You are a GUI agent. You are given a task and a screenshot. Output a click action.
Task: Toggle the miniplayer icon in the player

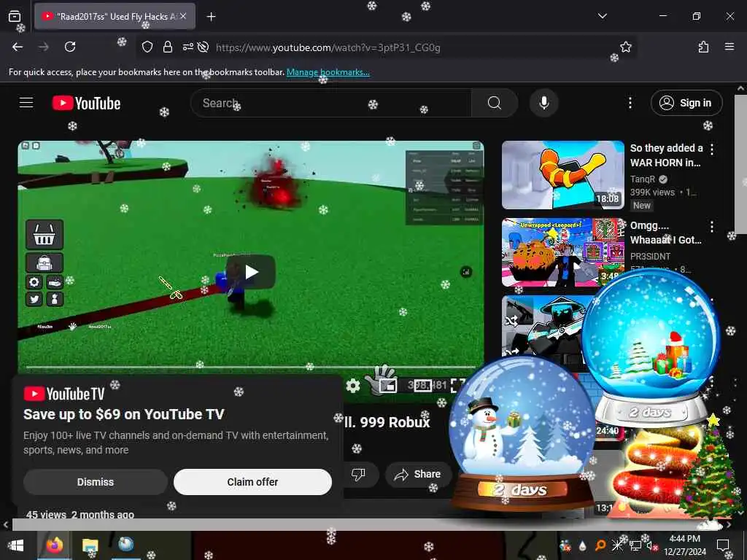tap(388, 386)
